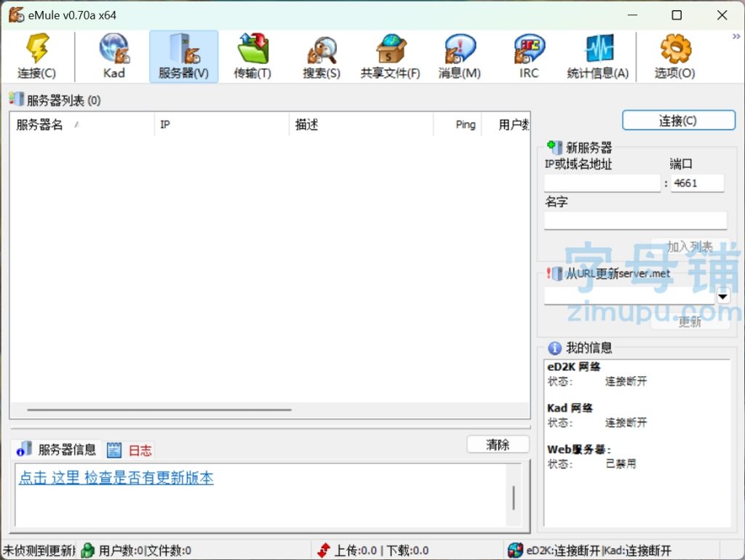Viewport: 745px width, 560px height.
Task: Open Statistics (统计信息) view
Action: coord(598,57)
